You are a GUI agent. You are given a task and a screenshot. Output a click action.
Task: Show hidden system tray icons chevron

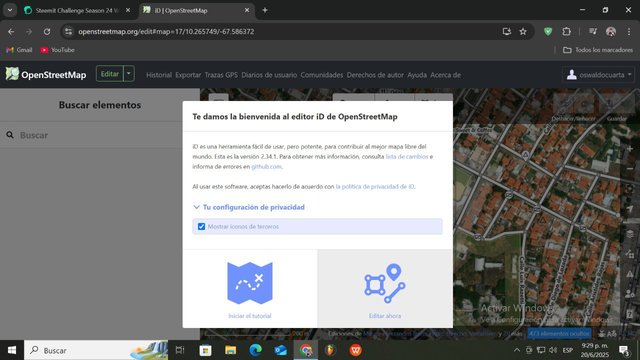coord(516,350)
